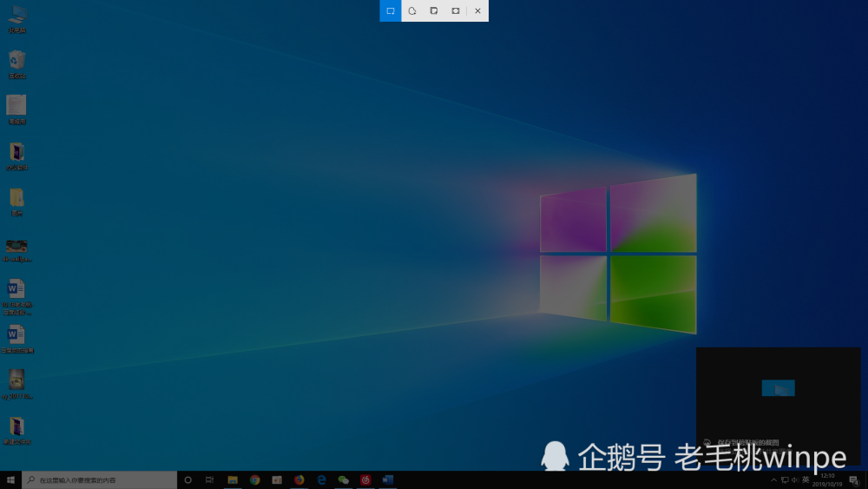Image resolution: width=868 pixels, height=489 pixels.
Task: Switch to Word on the taskbar
Action: (x=387, y=480)
